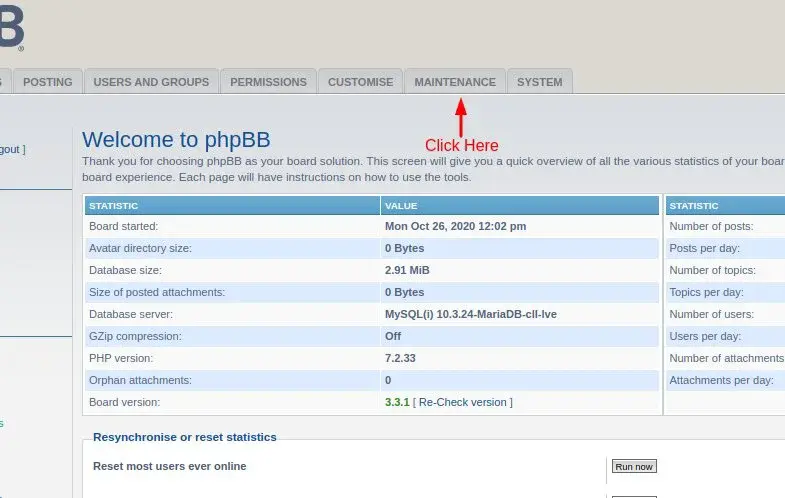Open the System tab
785x498 pixels.
[x=540, y=82]
